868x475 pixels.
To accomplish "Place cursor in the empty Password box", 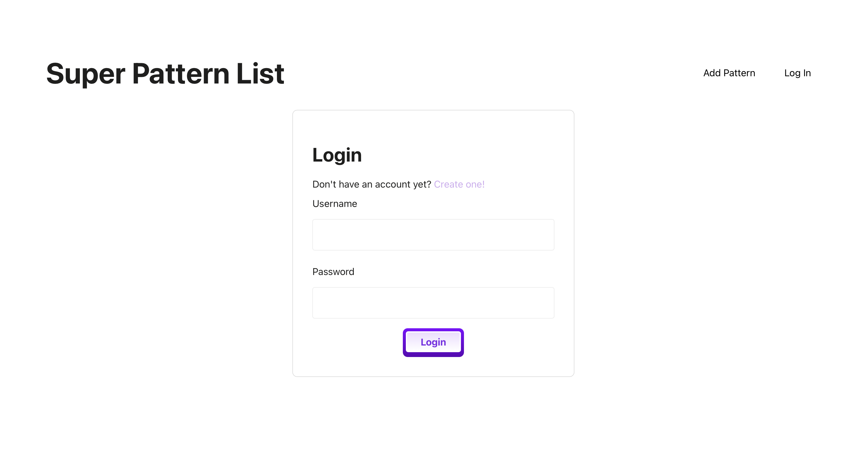I will (433, 303).
